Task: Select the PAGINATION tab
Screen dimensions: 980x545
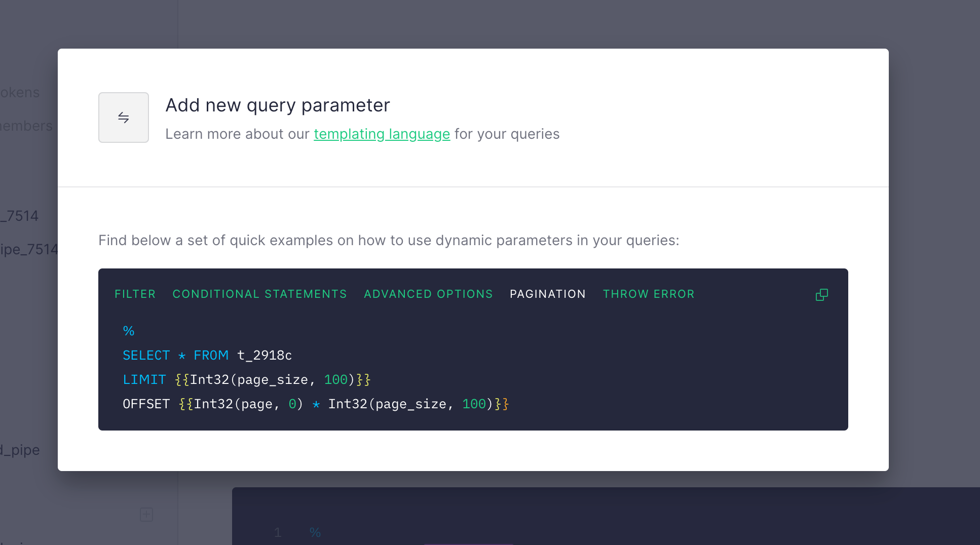Action: pyautogui.click(x=547, y=294)
